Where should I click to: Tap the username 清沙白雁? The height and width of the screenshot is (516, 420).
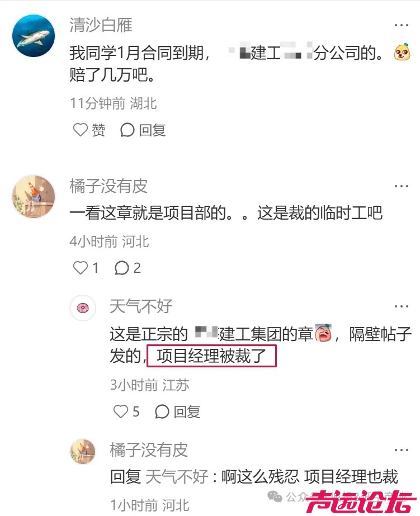[101, 25]
